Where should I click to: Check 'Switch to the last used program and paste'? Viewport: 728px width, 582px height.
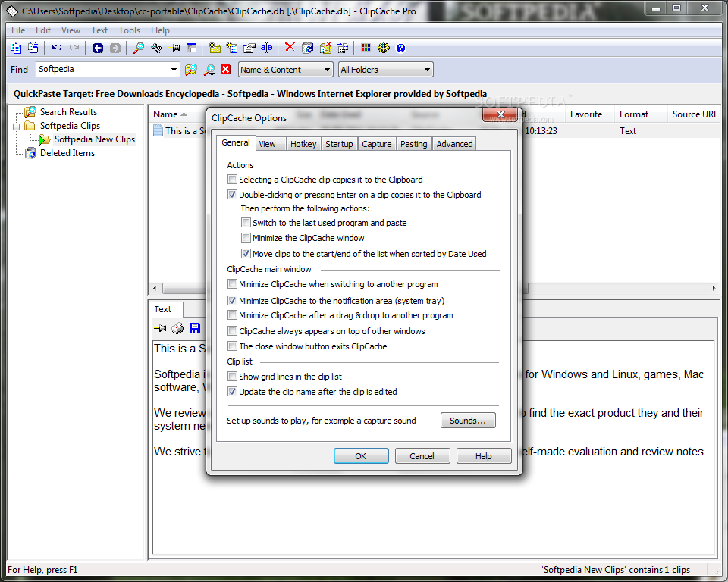coord(246,222)
